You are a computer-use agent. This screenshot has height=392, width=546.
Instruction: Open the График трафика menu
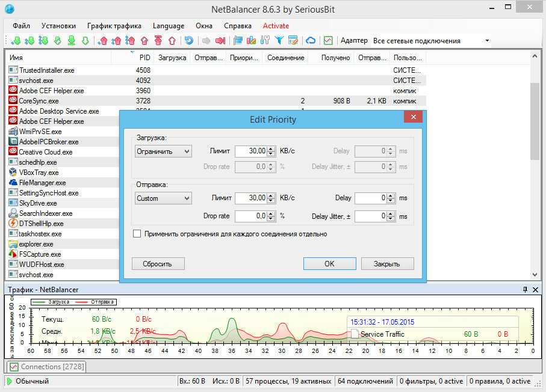pos(114,26)
